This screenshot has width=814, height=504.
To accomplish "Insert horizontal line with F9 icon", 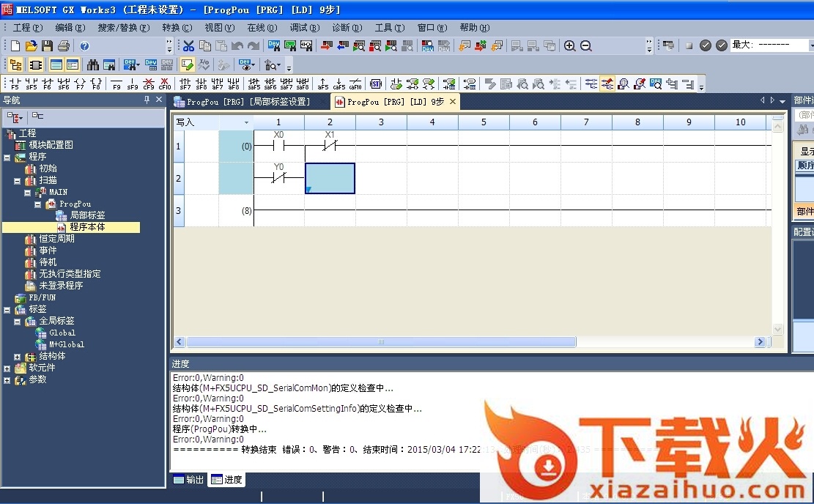I will 116,84.
